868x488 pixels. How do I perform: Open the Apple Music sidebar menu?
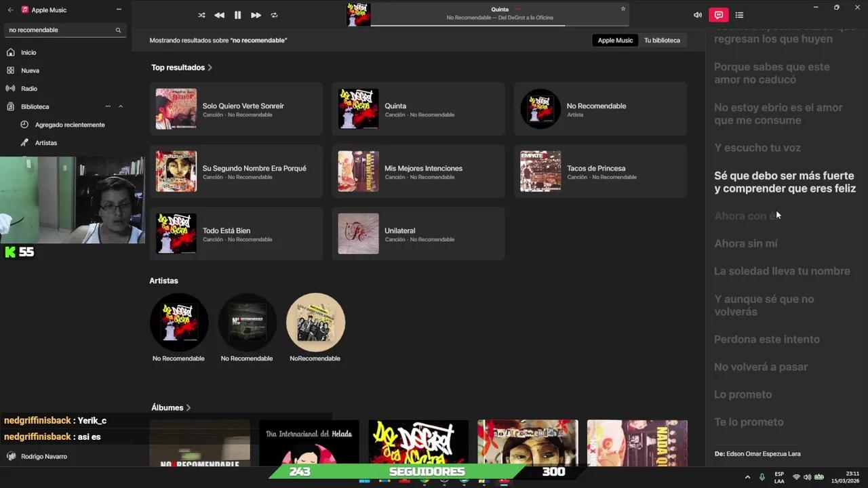pyautogui.click(x=119, y=9)
